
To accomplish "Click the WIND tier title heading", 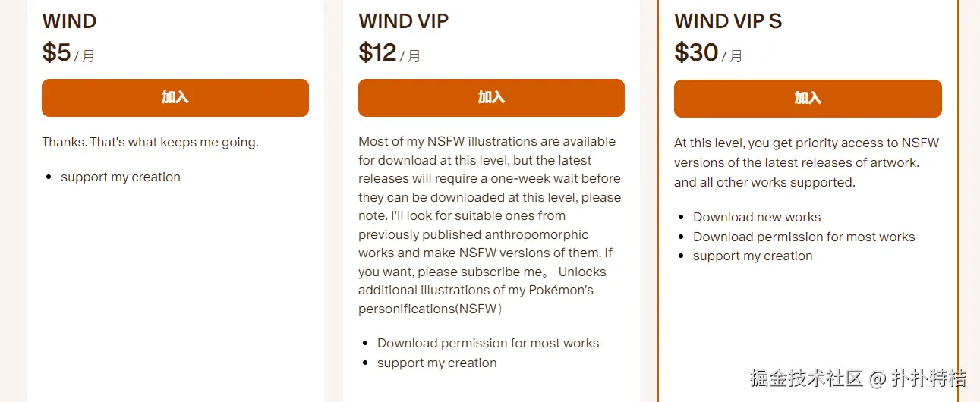I will 69,21.
